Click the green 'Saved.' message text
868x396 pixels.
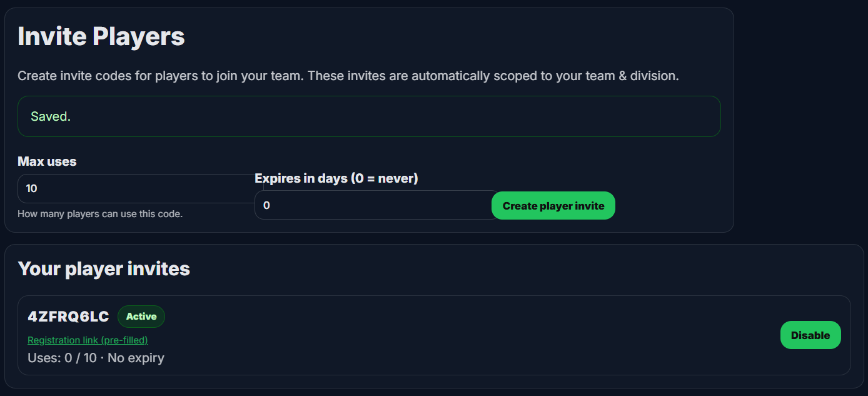51,117
